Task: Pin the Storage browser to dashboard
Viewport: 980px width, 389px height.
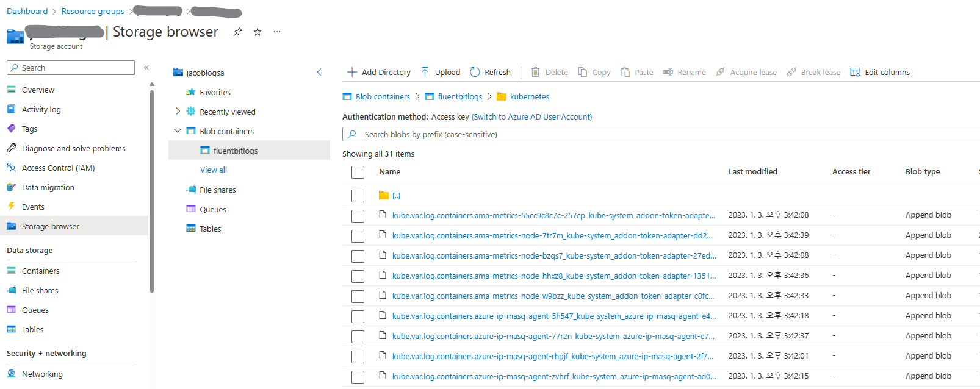Action: (238, 32)
